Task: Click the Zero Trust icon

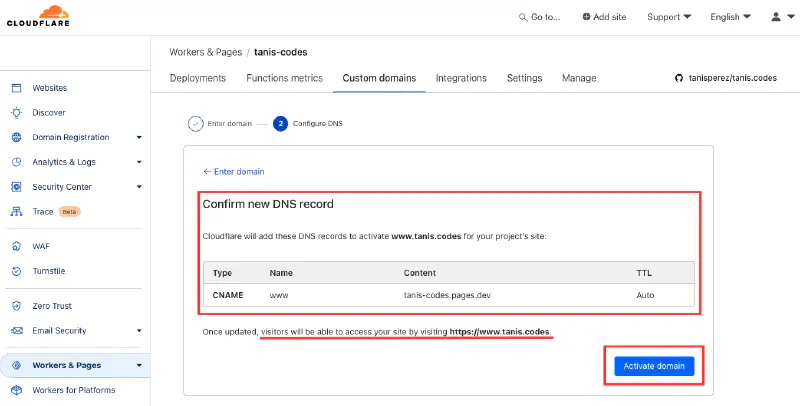Action: pos(16,306)
